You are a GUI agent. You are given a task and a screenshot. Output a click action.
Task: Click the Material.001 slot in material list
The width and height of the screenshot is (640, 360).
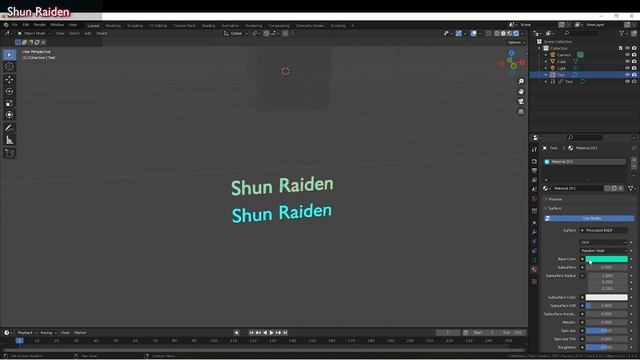(584, 162)
